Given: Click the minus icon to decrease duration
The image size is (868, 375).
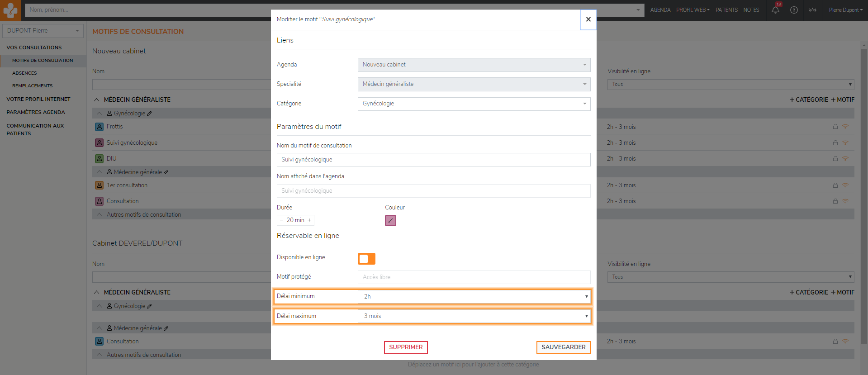Looking at the screenshot, I should 281,220.
